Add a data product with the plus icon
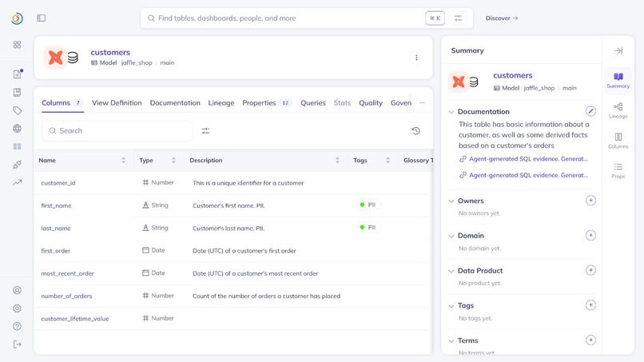This screenshot has height=362, width=644. click(x=590, y=270)
